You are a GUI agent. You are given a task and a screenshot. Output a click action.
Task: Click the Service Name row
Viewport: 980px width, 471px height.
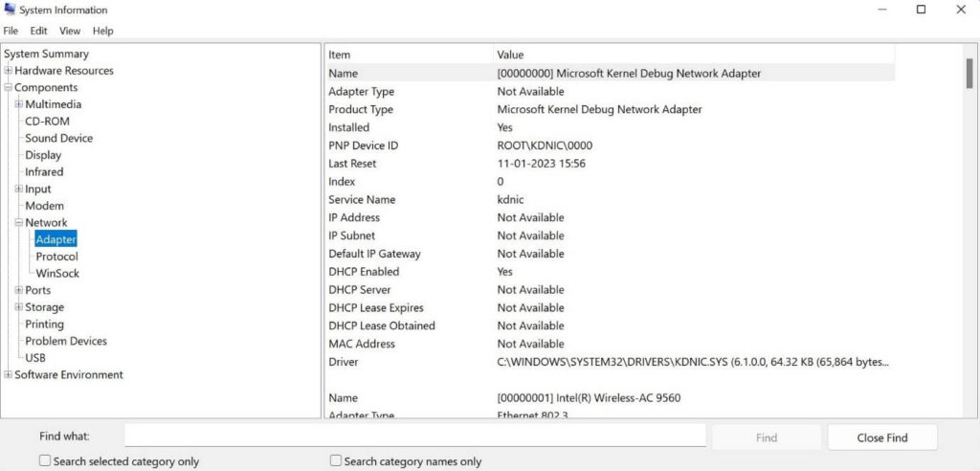[611, 199]
